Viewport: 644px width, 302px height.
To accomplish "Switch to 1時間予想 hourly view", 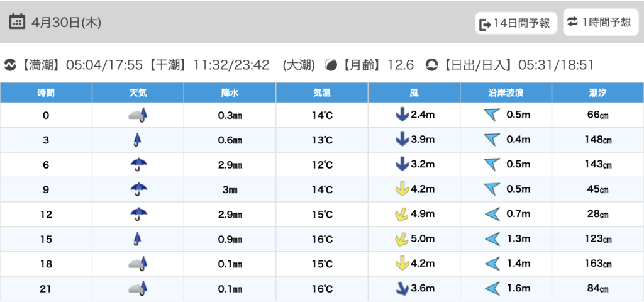I will tap(599, 23).
